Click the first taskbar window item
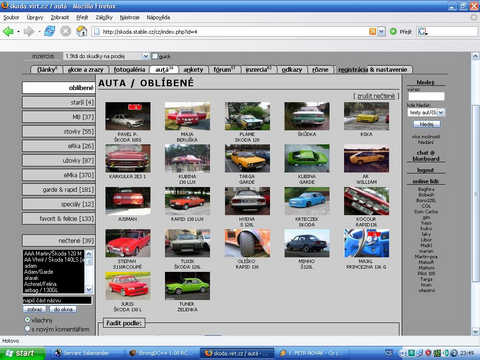This screenshot has height=360, width=480. (x=88, y=353)
